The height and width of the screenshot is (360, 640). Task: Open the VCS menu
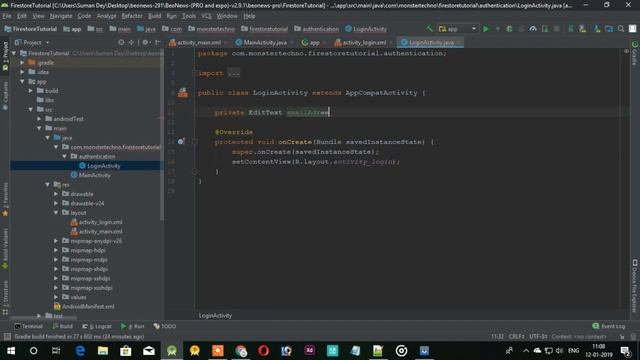[x=207, y=16]
